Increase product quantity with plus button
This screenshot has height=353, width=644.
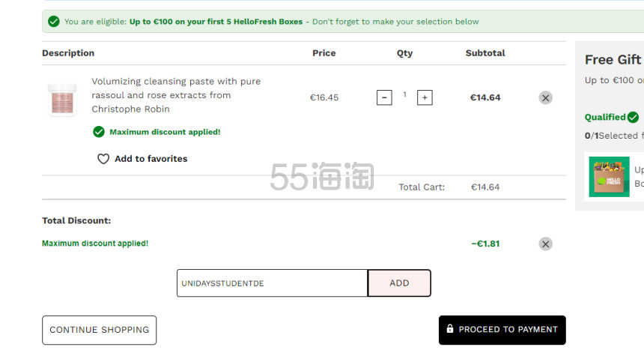click(425, 97)
